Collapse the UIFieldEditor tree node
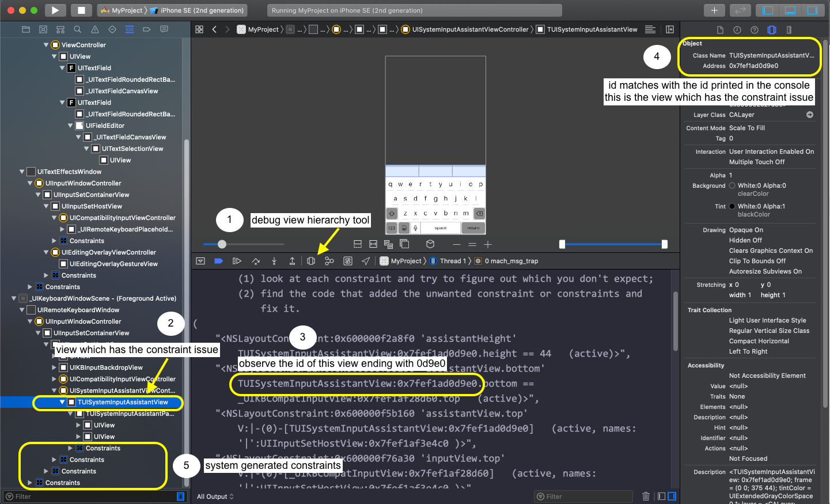 click(70, 125)
